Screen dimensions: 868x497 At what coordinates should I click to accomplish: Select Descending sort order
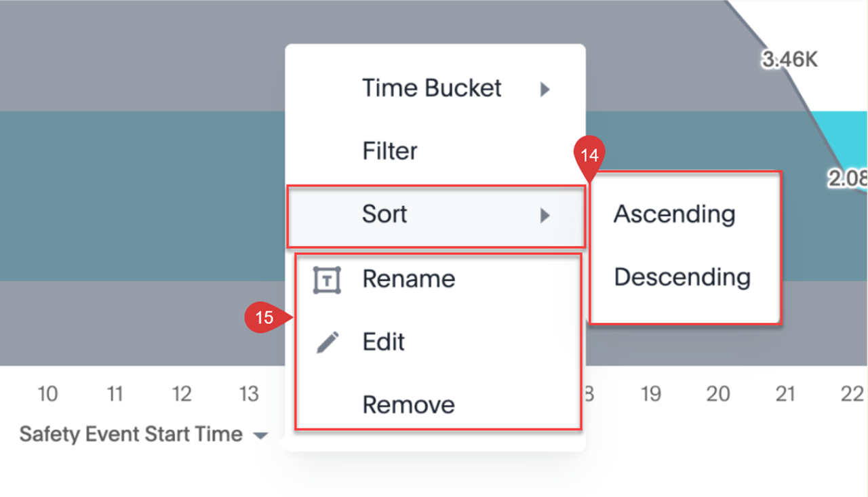(682, 277)
